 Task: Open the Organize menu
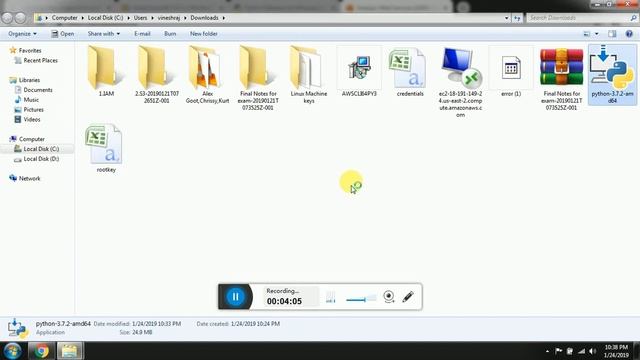22,34
